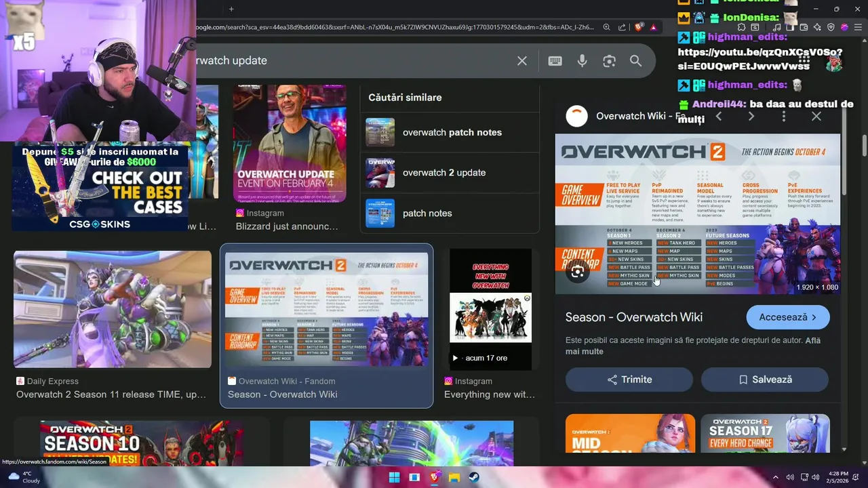Open the selected Overwatch Wiki Fandom thumbnail
This screenshot has width=868, height=488.
click(326, 310)
